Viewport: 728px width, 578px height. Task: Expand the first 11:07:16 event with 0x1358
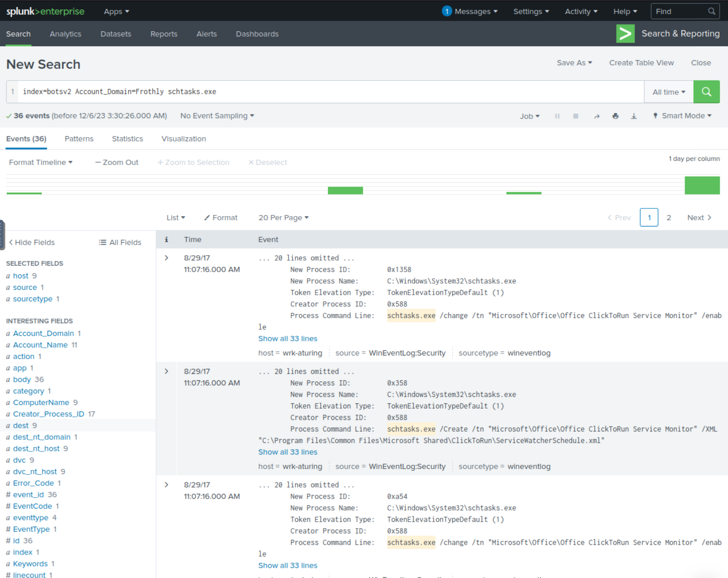167,258
